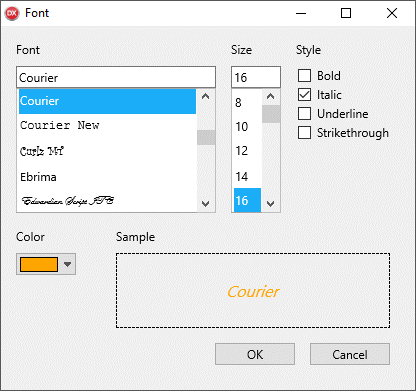Enable the Underline checkbox
This screenshot has width=416, height=391.
tap(304, 114)
